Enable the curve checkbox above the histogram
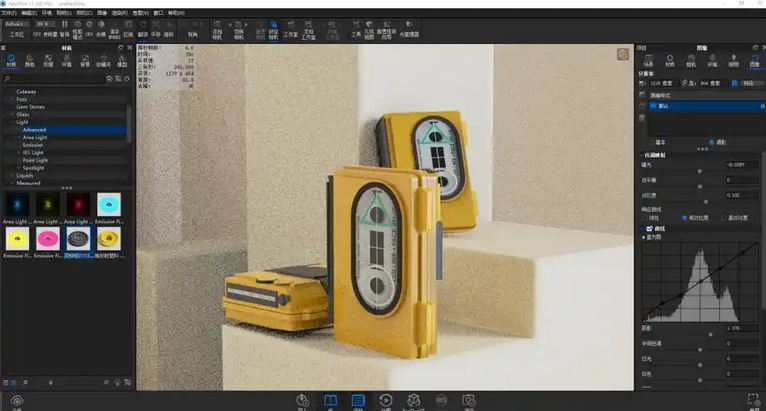Image resolution: width=766 pixels, height=411 pixels. coord(648,229)
